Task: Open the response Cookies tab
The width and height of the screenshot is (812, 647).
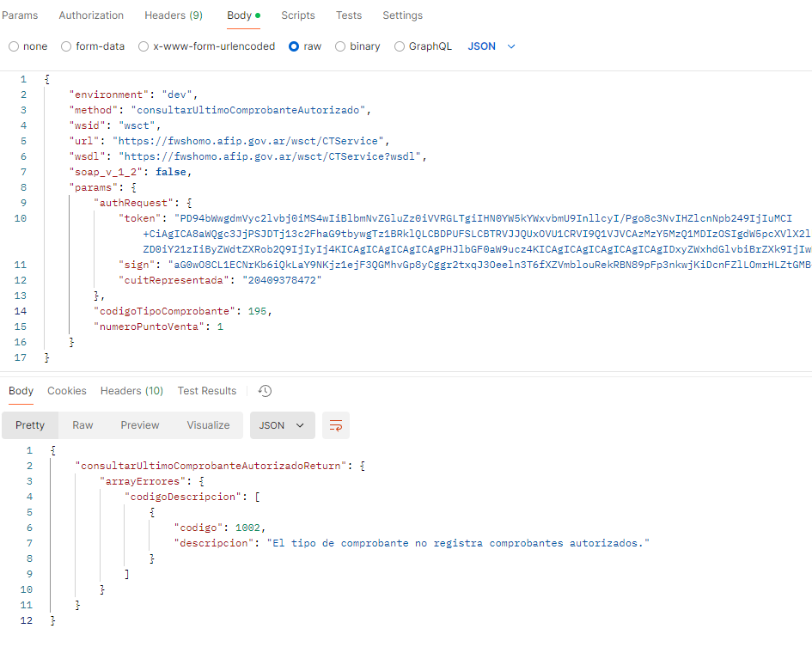Action: 67,391
